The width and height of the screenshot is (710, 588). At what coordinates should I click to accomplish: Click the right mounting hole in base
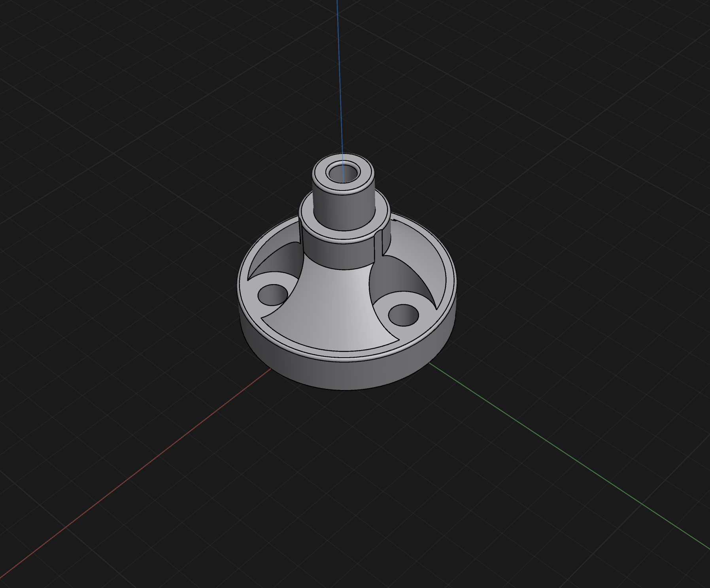tap(403, 315)
